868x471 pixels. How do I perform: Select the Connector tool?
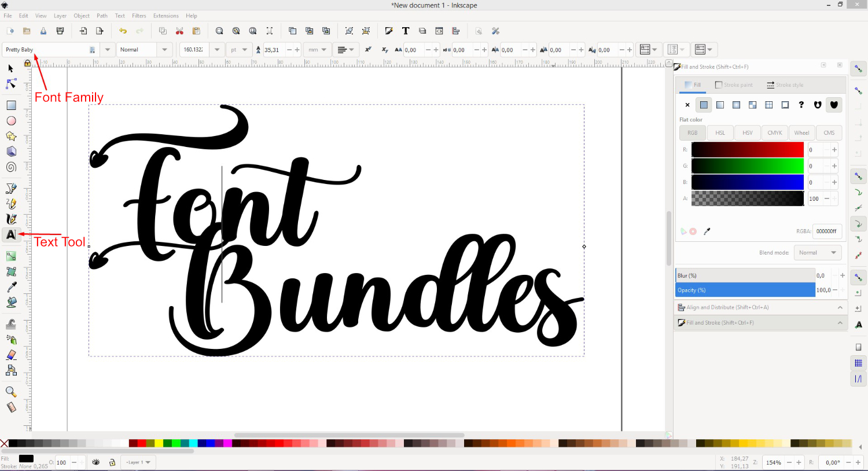(11, 370)
